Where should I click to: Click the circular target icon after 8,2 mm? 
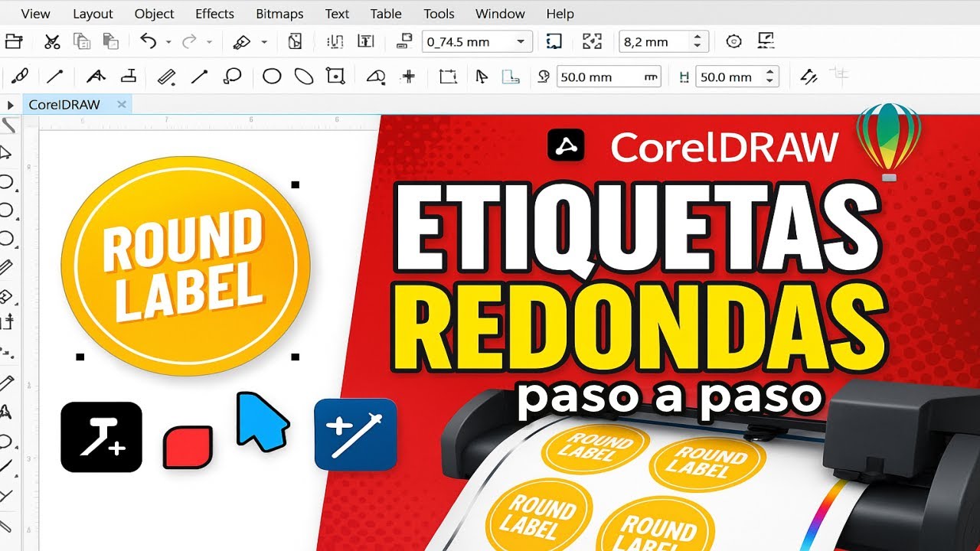[733, 41]
